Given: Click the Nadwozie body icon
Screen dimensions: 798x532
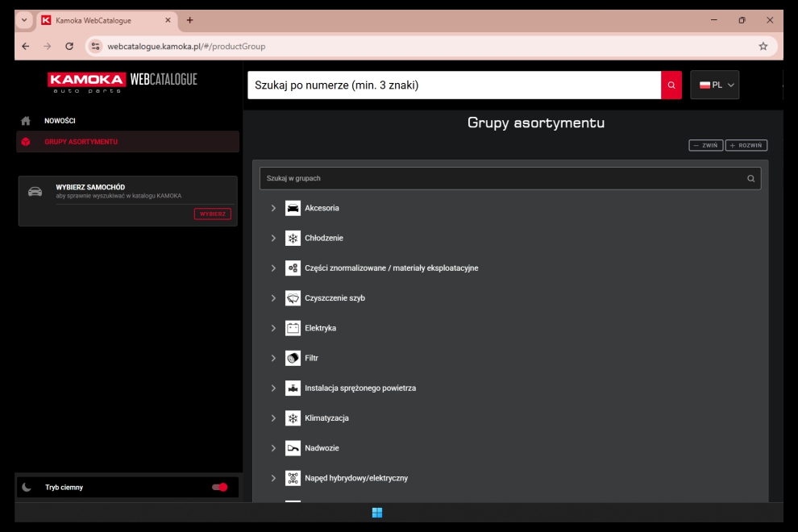Looking at the screenshot, I should click(293, 448).
